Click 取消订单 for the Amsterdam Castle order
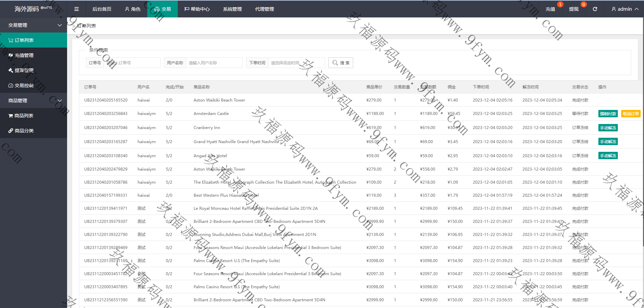644x308 pixels. (x=631, y=114)
